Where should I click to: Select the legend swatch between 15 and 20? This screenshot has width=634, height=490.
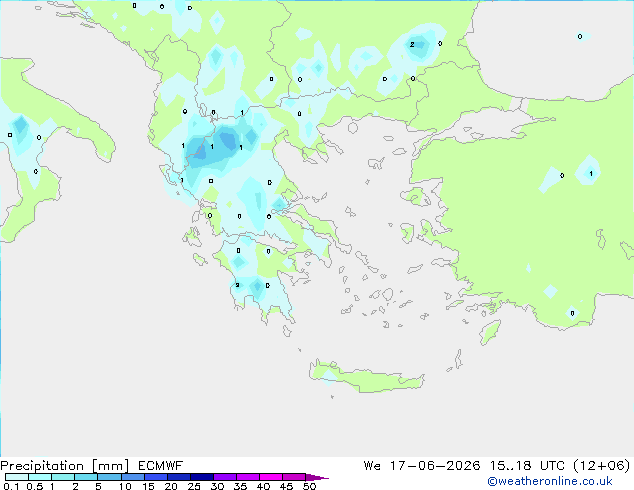(x=156, y=477)
